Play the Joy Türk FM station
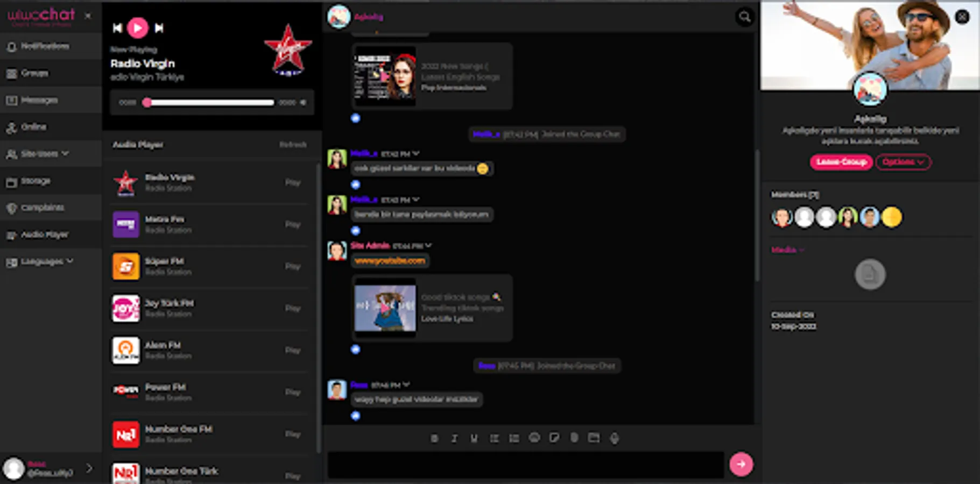This screenshot has width=980, height=484. 293,308
